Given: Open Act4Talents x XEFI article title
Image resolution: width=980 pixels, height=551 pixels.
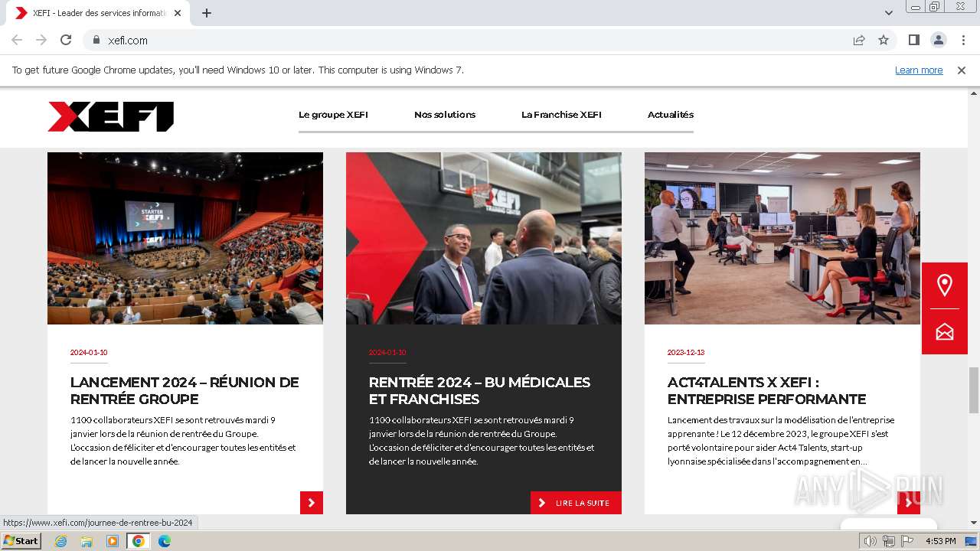Looking at the screenshot, I should 766,390.
